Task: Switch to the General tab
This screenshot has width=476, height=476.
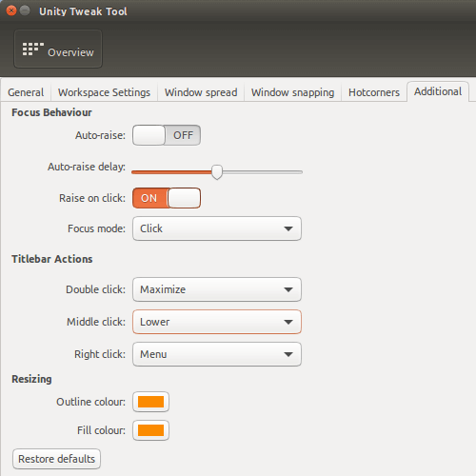Action: click(26, 92)
